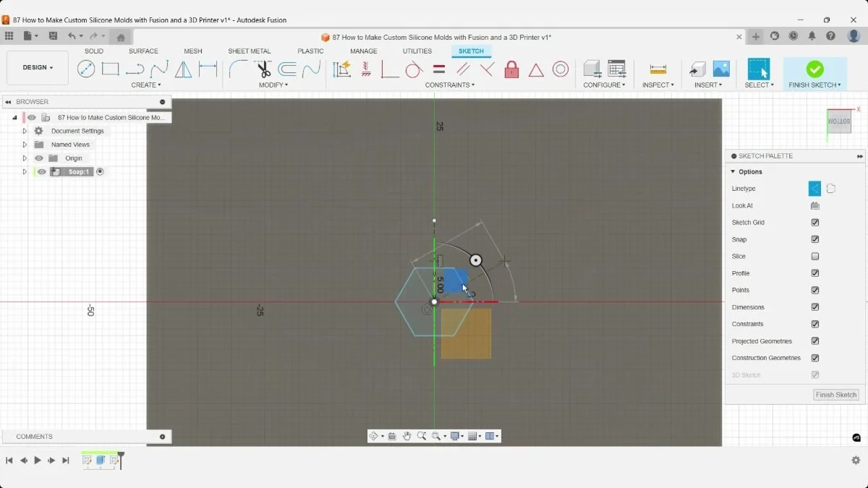Expand the Named Views tree node
Screen dimensions: 868x488
(x=25, y=145)
